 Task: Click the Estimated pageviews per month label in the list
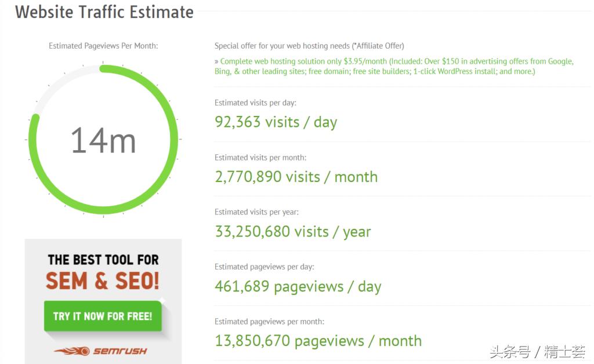click(x=269, y=322)
